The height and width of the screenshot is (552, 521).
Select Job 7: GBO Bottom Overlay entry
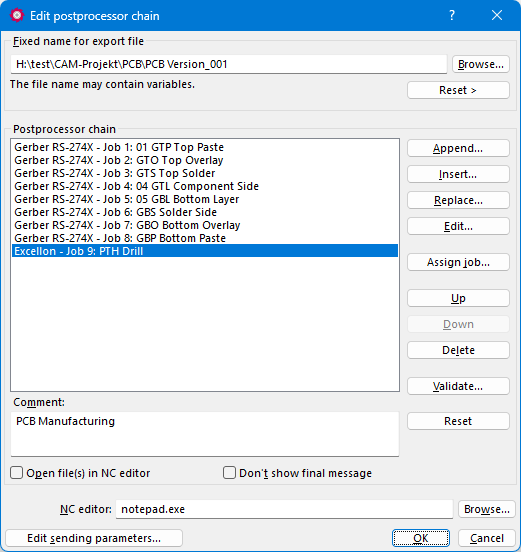click(x=205, y=225)
